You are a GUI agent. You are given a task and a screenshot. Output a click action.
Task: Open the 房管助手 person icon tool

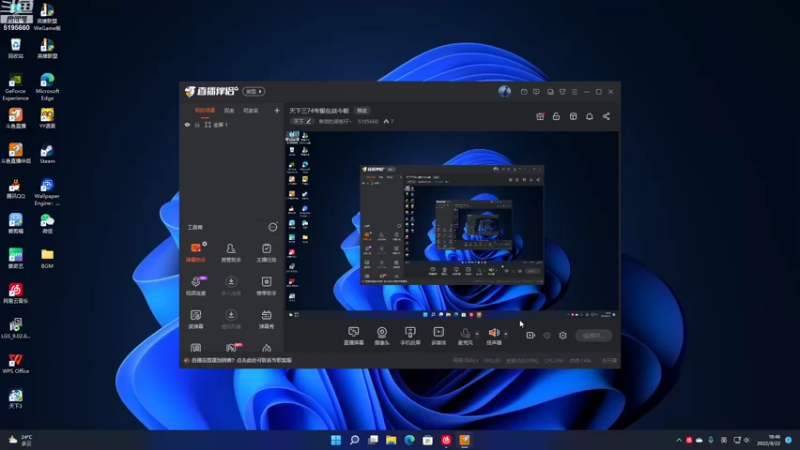231,252
